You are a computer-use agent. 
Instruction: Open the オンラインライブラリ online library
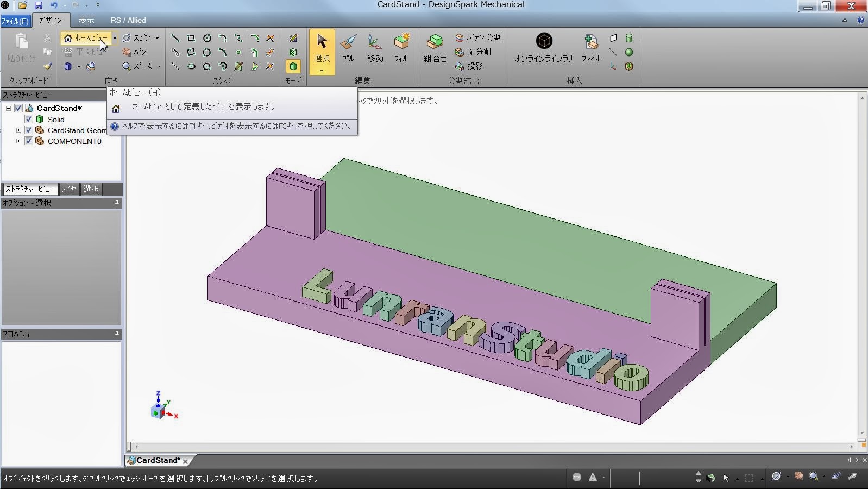544,48
